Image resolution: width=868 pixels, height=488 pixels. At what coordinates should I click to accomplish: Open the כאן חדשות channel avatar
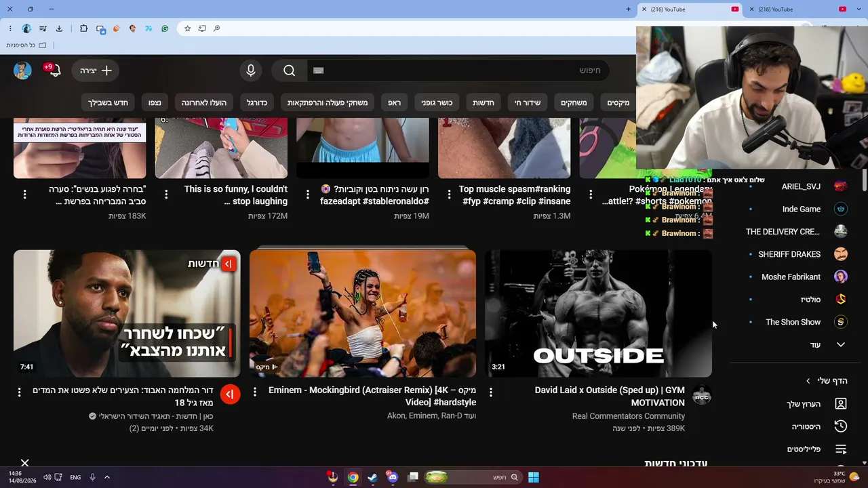(x=230, y=394)
